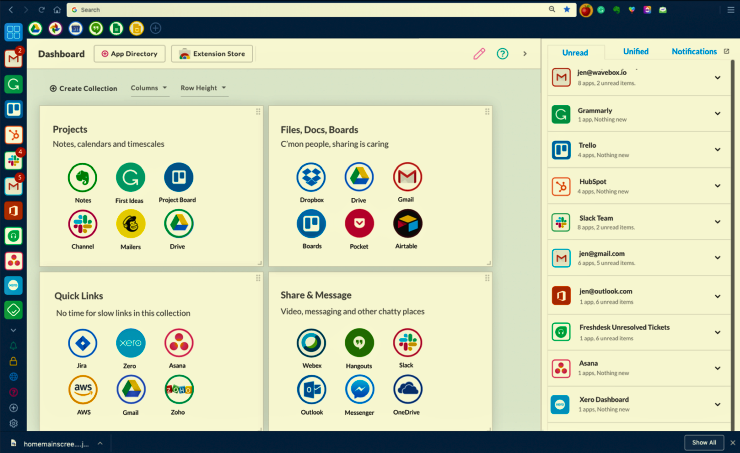Open the Row Height dropdown
This screenshot has height=453, width=740.
(x=203, y=88)
